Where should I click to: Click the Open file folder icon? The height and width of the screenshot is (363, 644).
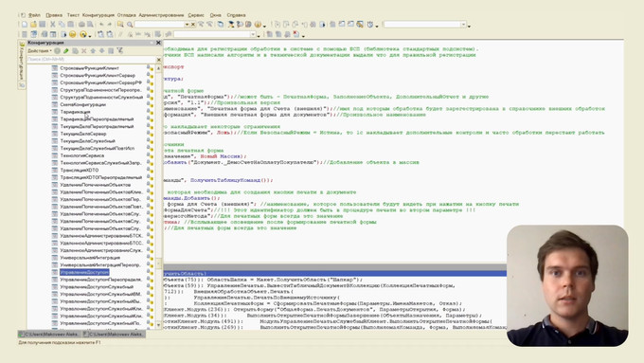click(33, 25)
